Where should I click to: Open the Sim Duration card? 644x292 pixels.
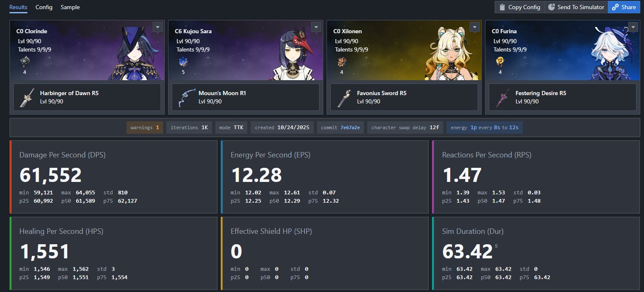point(536,253)
